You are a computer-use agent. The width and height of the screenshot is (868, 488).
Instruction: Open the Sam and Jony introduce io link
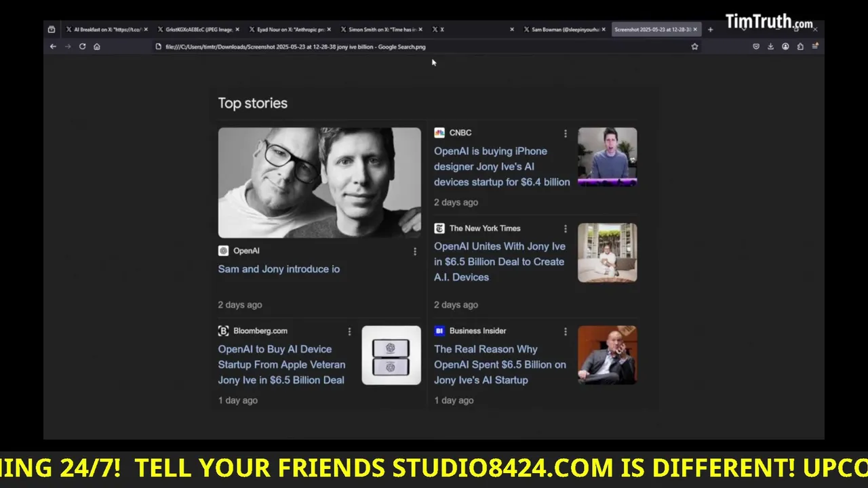279,269
